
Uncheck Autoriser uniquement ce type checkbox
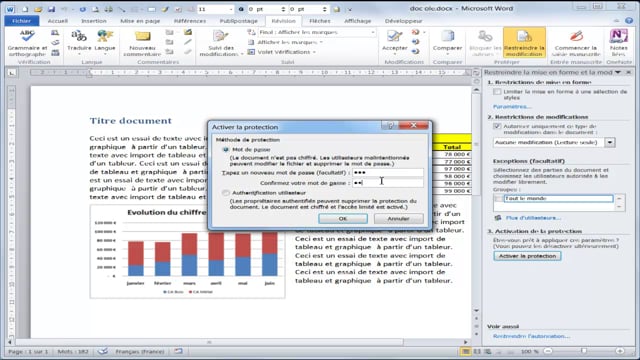(x=497, y=126)
